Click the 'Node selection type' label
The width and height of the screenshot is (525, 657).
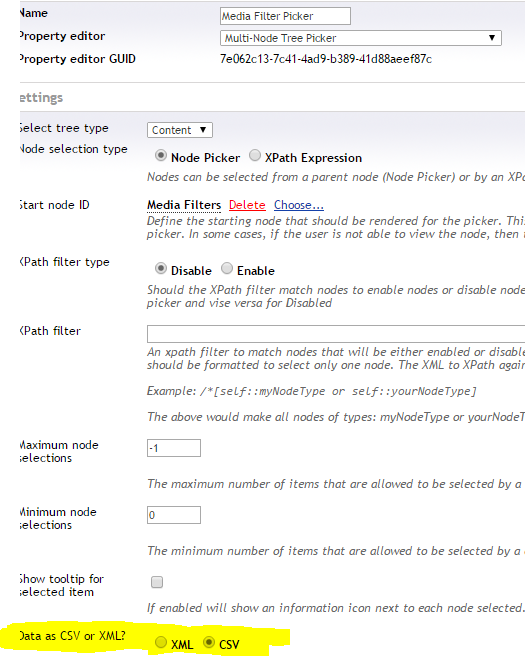[73, 149]
